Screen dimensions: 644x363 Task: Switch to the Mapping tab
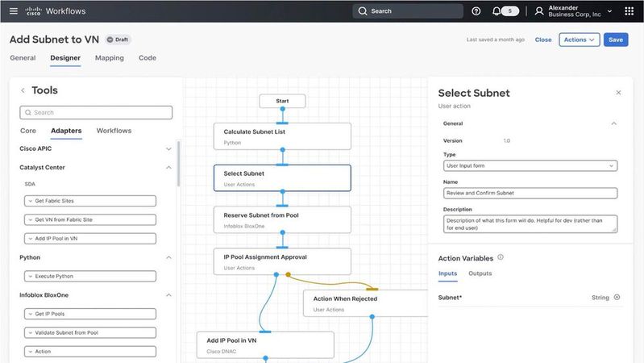[x=110, y=58]
